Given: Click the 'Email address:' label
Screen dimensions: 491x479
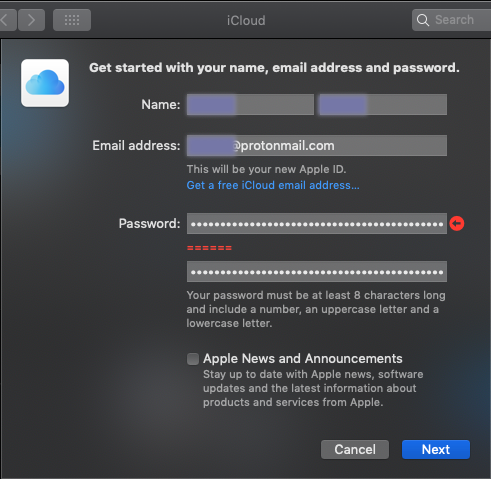Looking at the screenshot, I should pyautogui.click(x=136, y=146).
